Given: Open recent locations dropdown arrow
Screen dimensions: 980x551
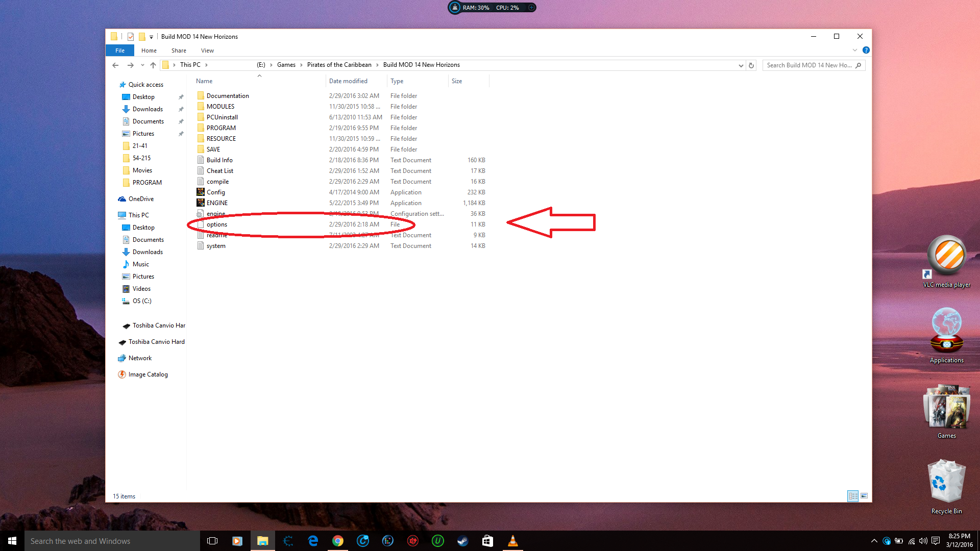Looking at the screenshot, I should point(142,65).
